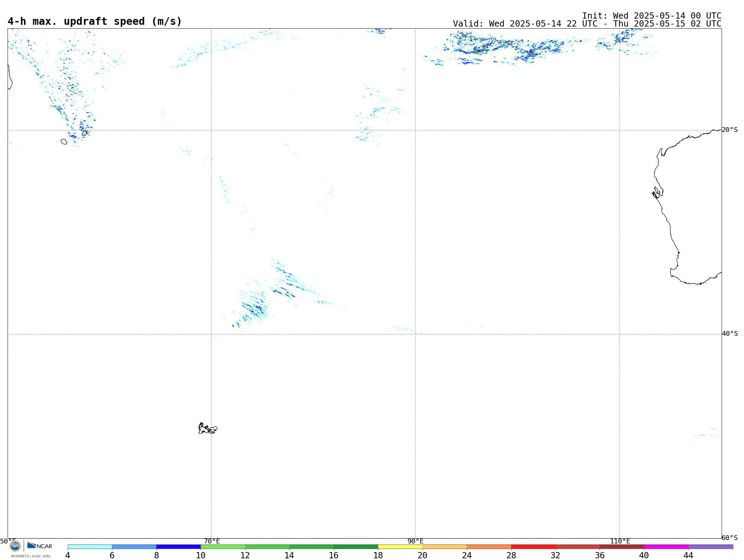This screenshot has height=560, width=744.
Task: Click the colorbar tick label '20'
Action: click(x=423, y=556)
